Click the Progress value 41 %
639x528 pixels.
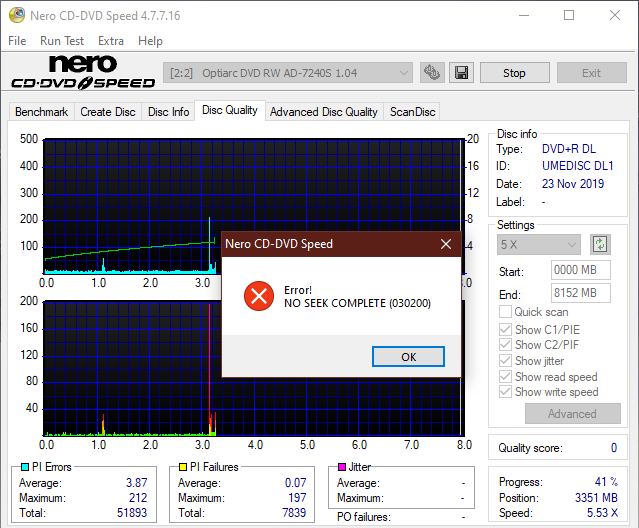606,482
